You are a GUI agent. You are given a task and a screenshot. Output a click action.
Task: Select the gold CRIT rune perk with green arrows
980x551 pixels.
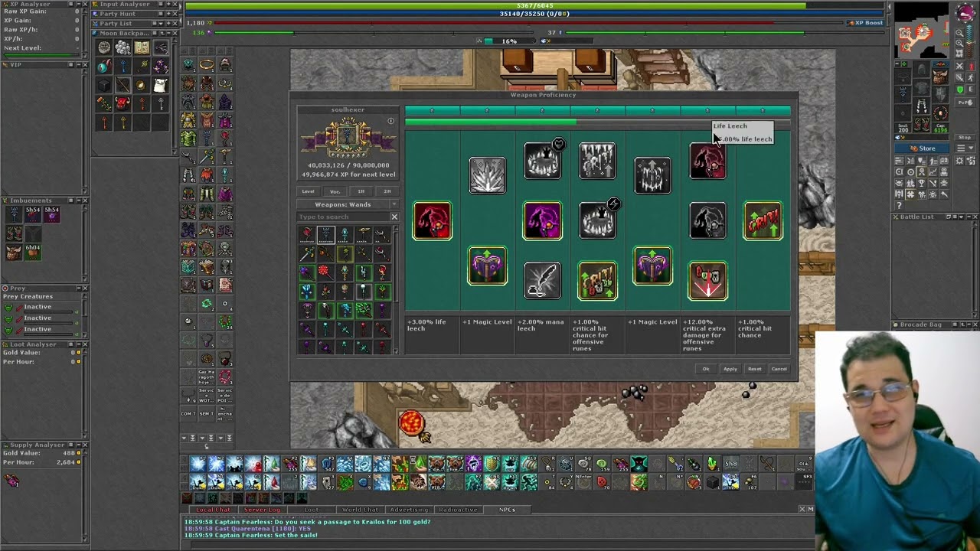[598, 280]
